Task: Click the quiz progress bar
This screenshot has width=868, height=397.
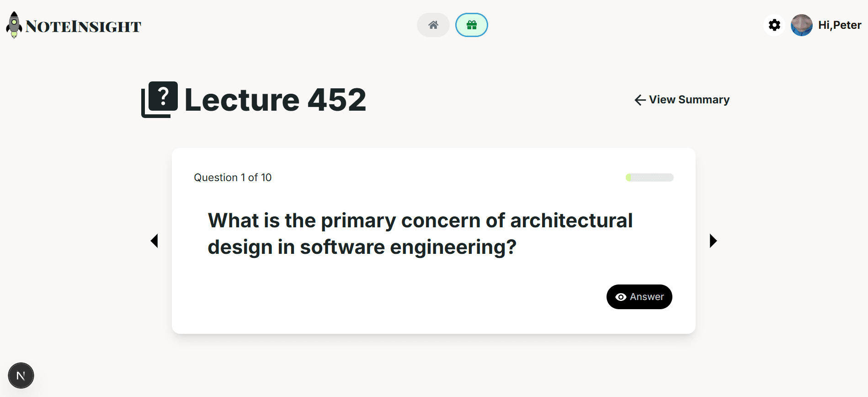Action: click(x=650, y=177)
